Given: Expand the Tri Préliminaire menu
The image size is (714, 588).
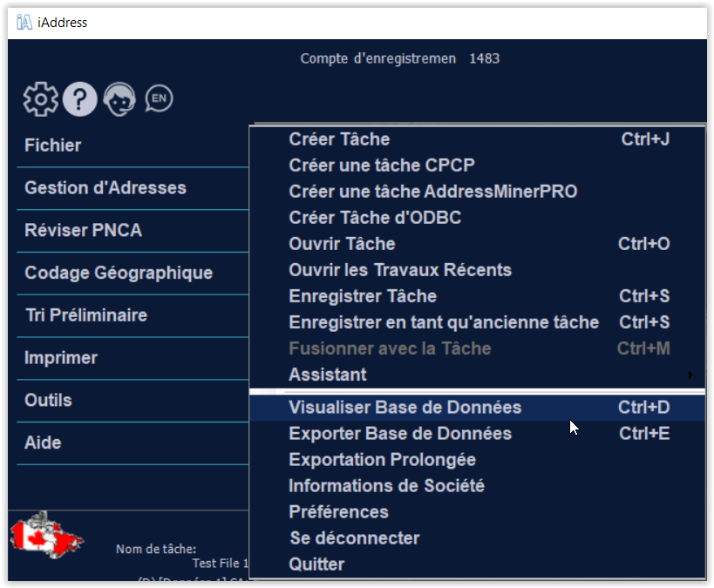Looking at the screenshot, I should tap(85, 315).
